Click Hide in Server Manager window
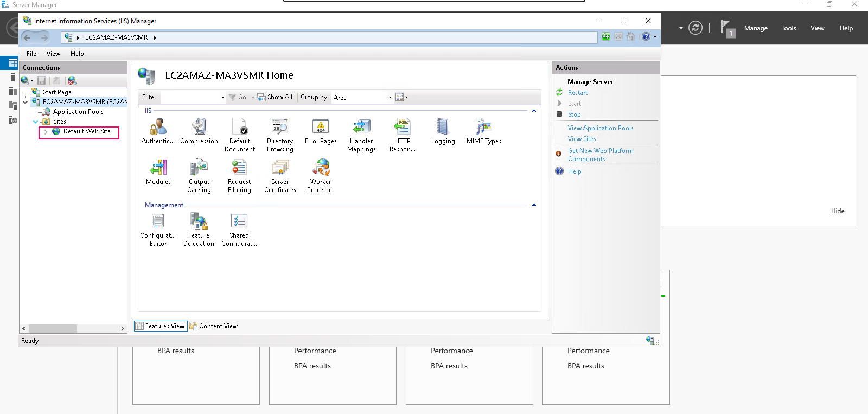 (x=838, y=211)
